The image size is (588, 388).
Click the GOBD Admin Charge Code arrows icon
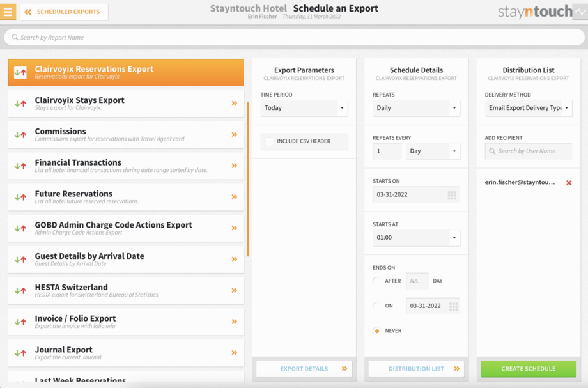pos(20,228)
